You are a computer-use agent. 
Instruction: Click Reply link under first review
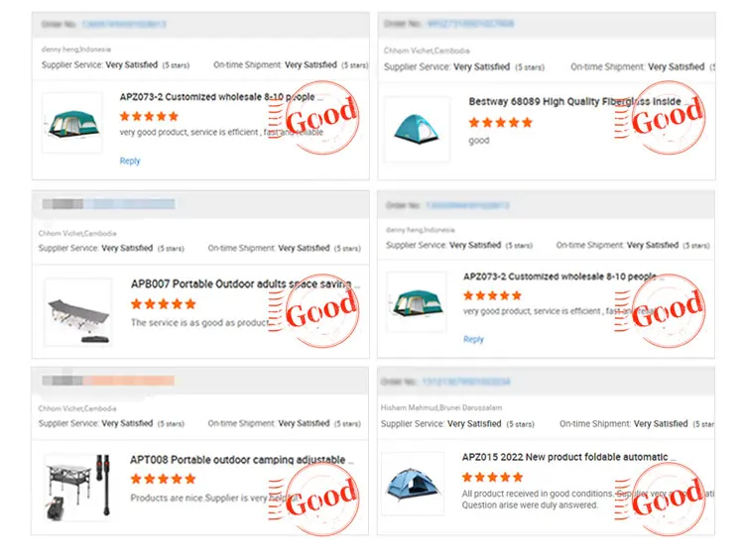click(130, 161)
